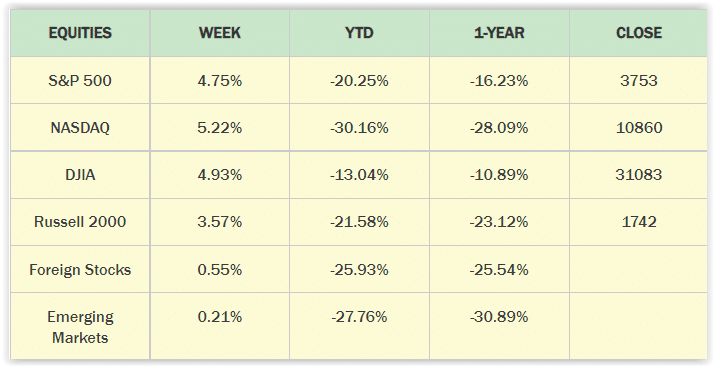715x367 pixels.
Task: Click the Emerging Markets row label
Action: 80,327
